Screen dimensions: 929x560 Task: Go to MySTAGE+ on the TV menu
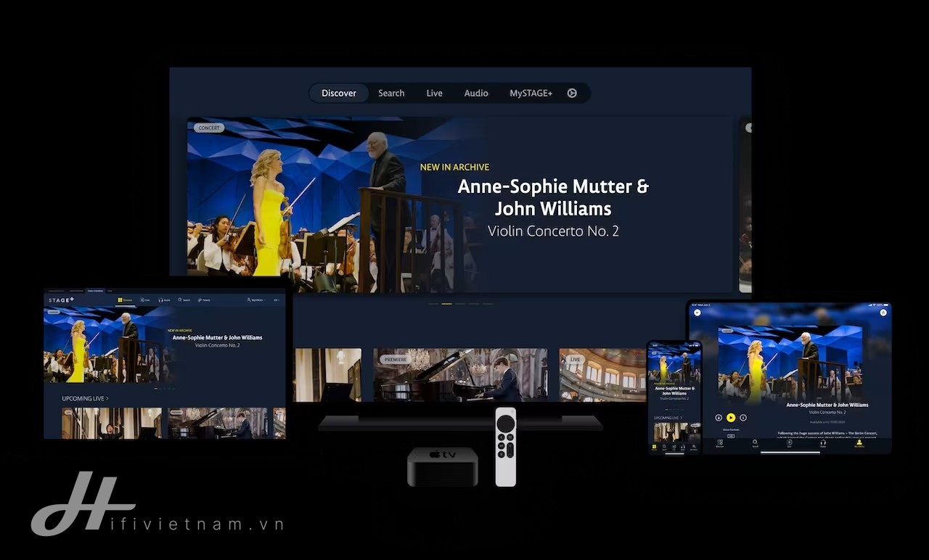tap(531, 93)
